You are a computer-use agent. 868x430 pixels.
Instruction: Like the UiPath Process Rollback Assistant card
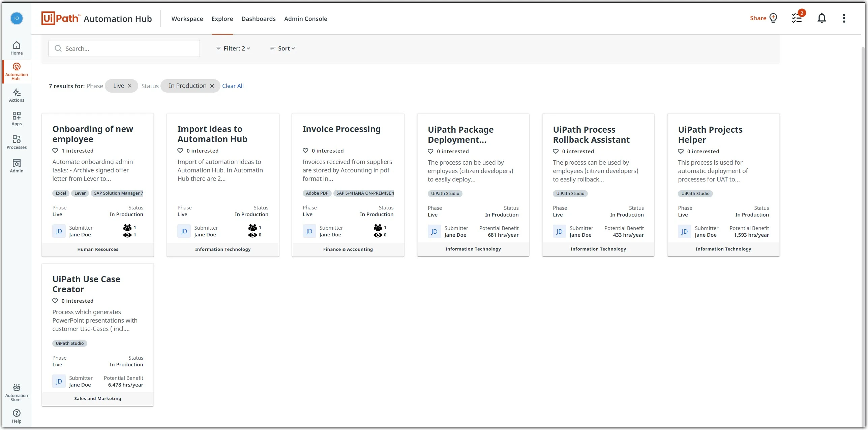coord(556,152)
